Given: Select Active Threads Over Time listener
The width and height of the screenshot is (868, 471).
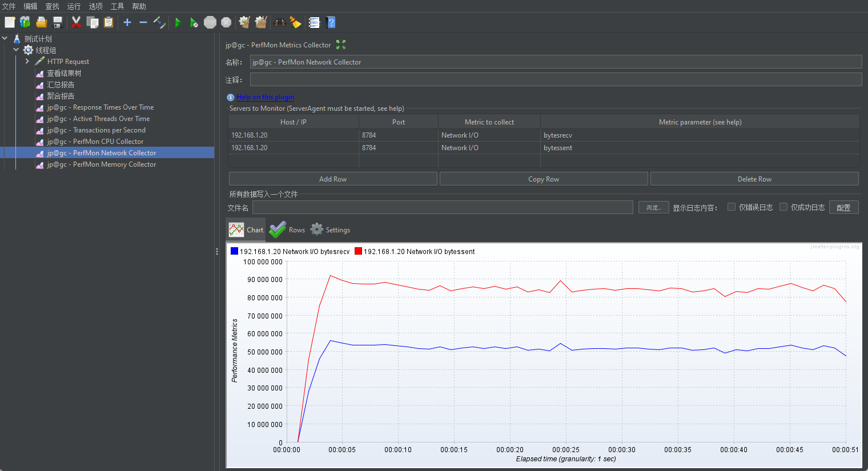Looking at the screenshot, I should click(98, 119).
